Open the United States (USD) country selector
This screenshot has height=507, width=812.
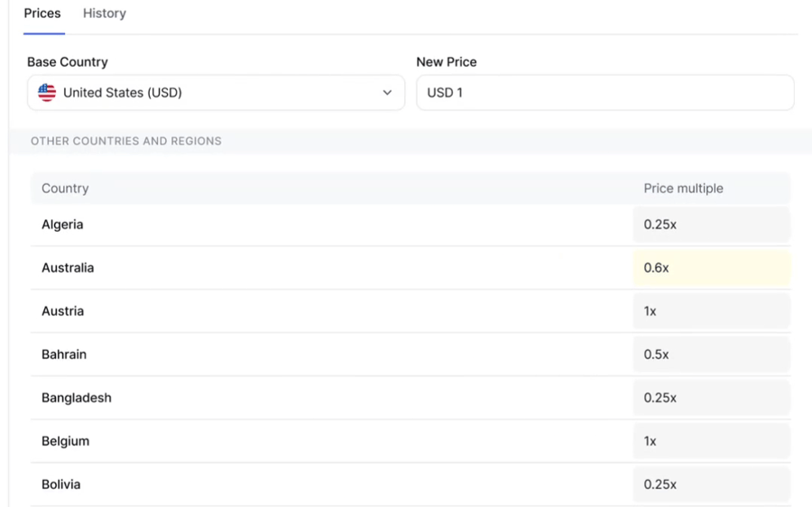tap(216, 93)
